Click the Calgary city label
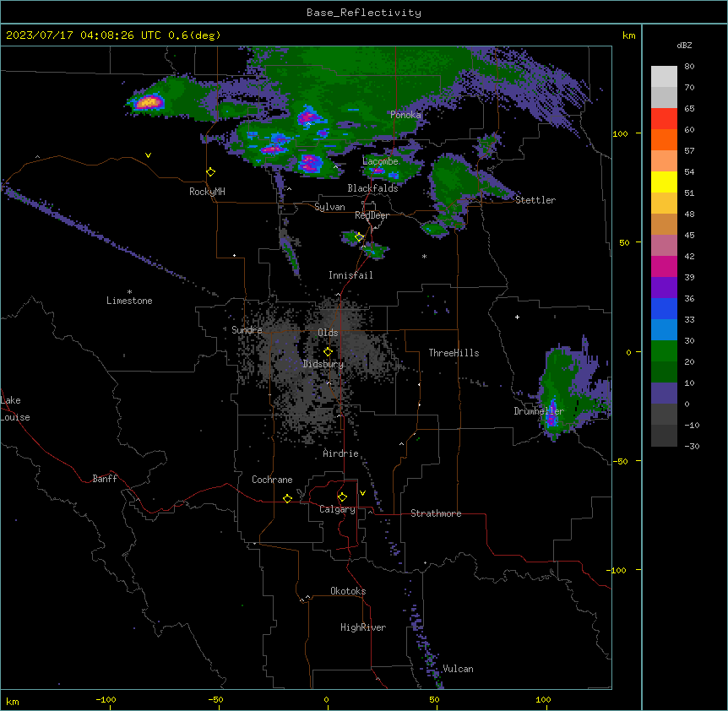The height and width of the screenshot is (711, 728). click(337, 509)
